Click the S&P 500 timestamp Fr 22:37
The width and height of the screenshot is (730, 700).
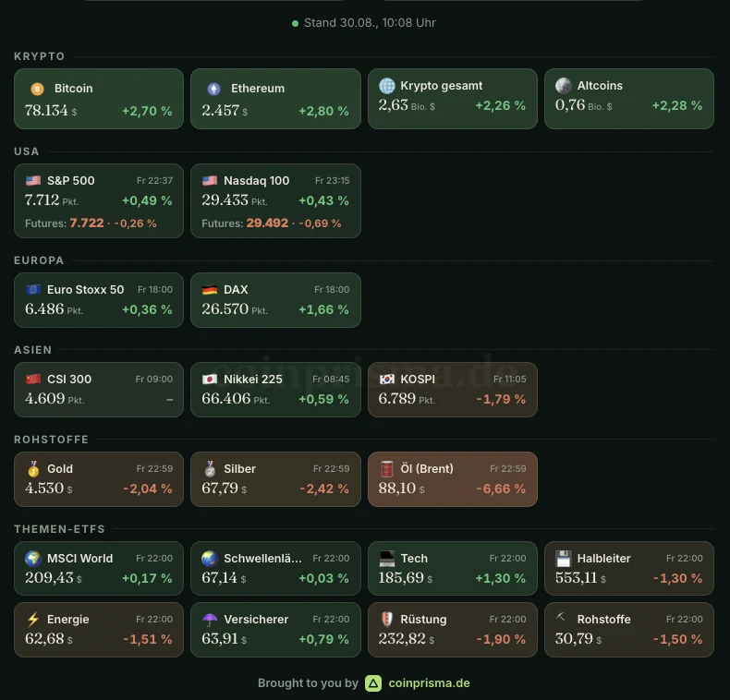154,181
